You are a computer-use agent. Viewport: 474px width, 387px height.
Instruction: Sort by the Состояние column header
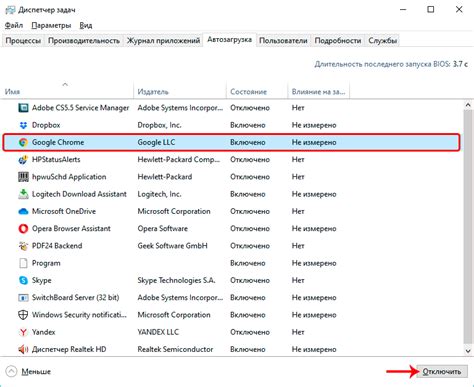(257, 90)
